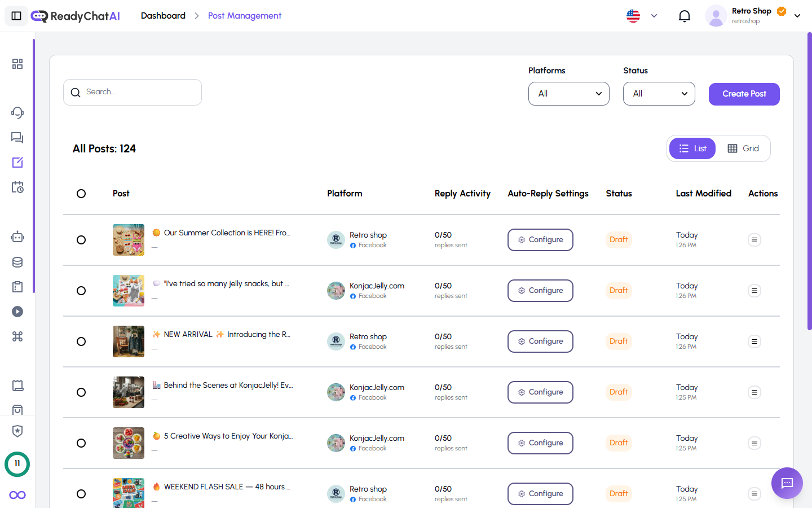Select the headset support icon in sidebar
Viewport: 812px width, 508px height.
(17, 112)
